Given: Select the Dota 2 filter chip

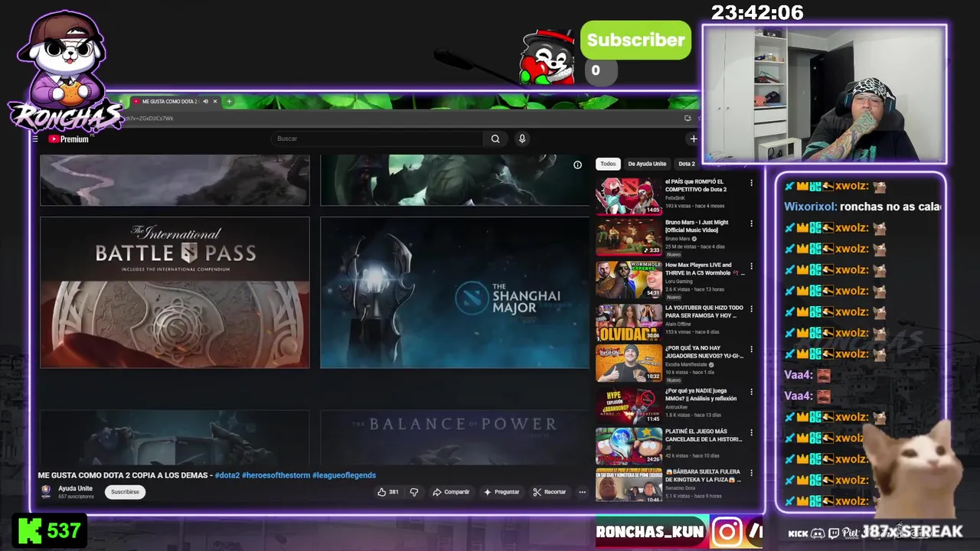Looking at the screenshot, I should point(687,164).
